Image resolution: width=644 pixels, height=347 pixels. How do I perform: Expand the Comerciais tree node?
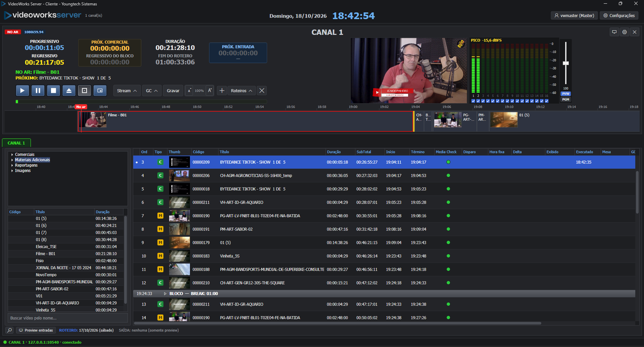(12, 155)
